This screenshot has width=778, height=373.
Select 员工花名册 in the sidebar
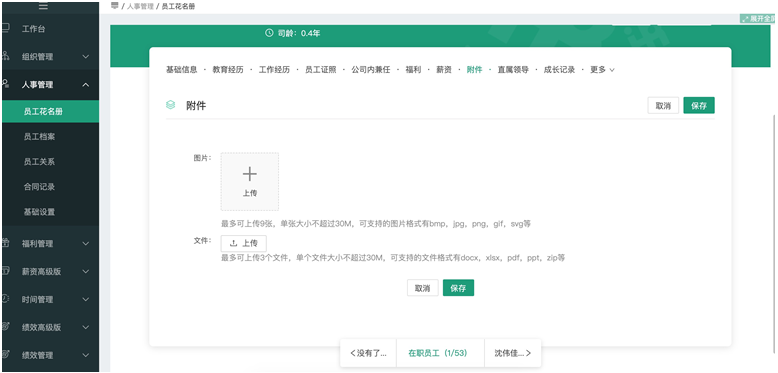pyautogui.click(x=50, y=112)
